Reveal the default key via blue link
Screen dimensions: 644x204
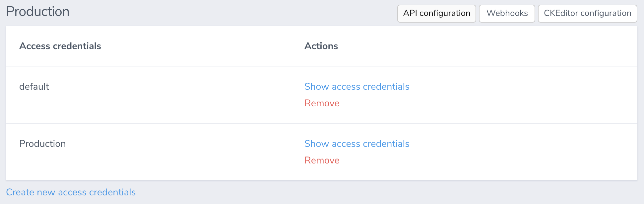point(357,87)
